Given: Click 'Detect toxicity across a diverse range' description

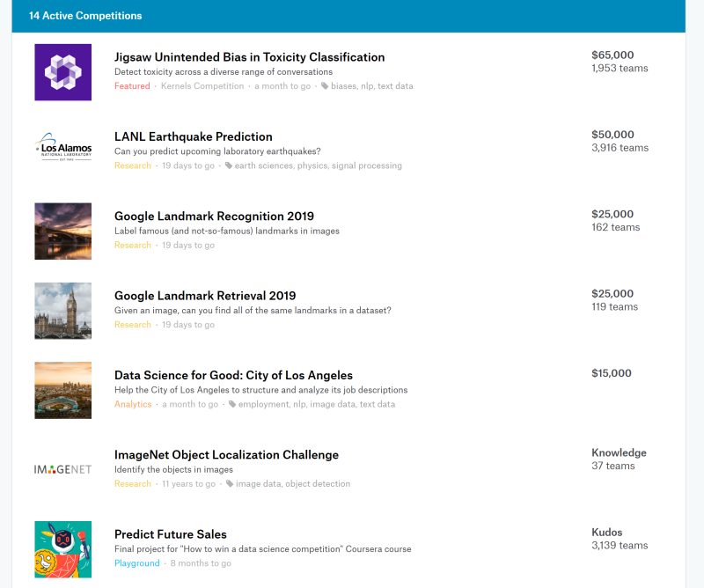Looking at the screenshot, I should coord(224,72).
